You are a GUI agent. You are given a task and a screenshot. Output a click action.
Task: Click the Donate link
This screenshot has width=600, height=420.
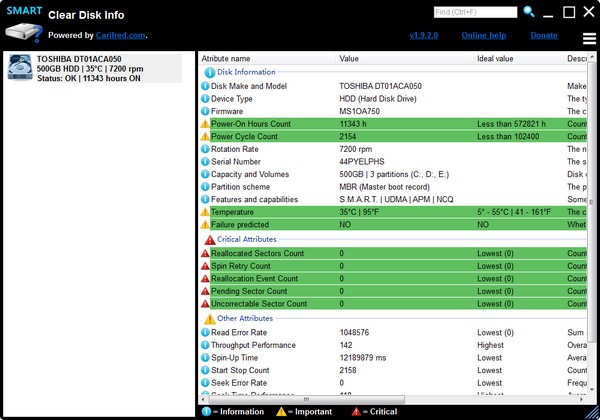coord(544,35)
